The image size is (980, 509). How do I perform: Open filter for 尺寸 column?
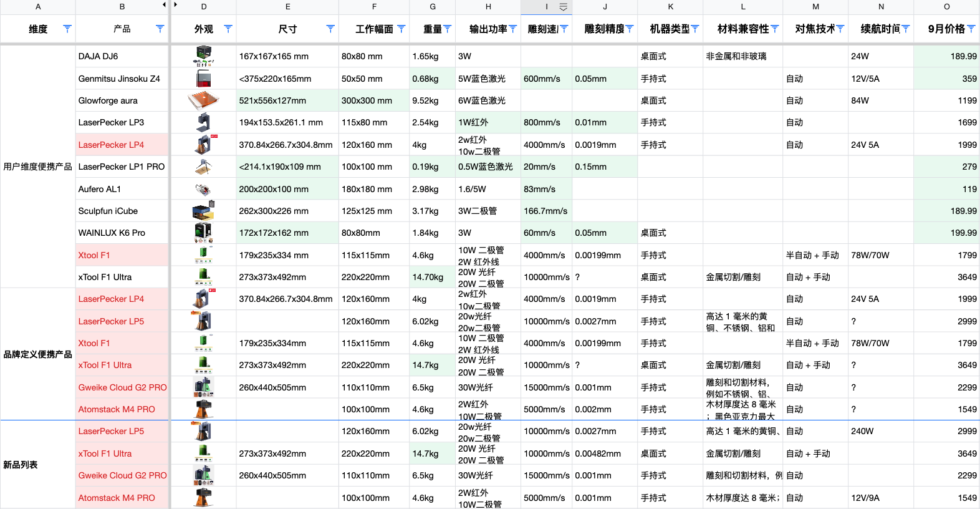click(x=330, y=29)
